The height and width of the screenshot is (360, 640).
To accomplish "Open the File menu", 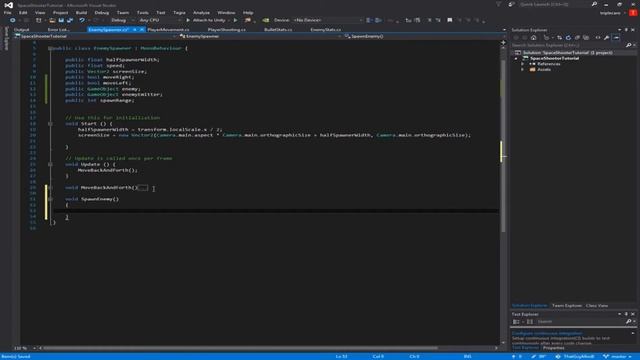I will 7,13.
